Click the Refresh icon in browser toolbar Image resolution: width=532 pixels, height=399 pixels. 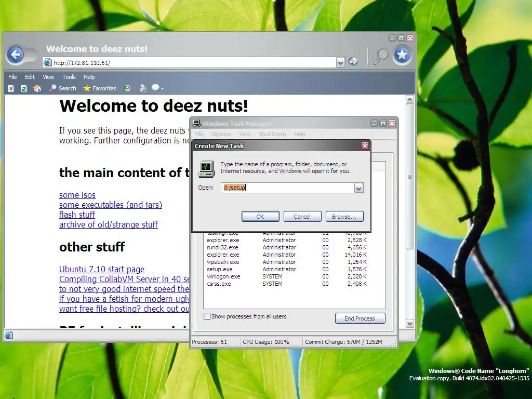24,88
